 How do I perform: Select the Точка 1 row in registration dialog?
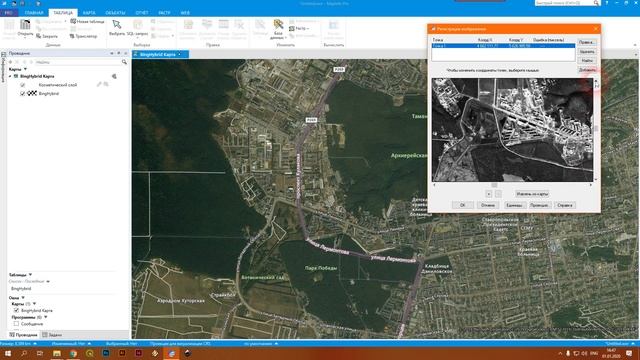pyautogui.click(x=503, y=46)
